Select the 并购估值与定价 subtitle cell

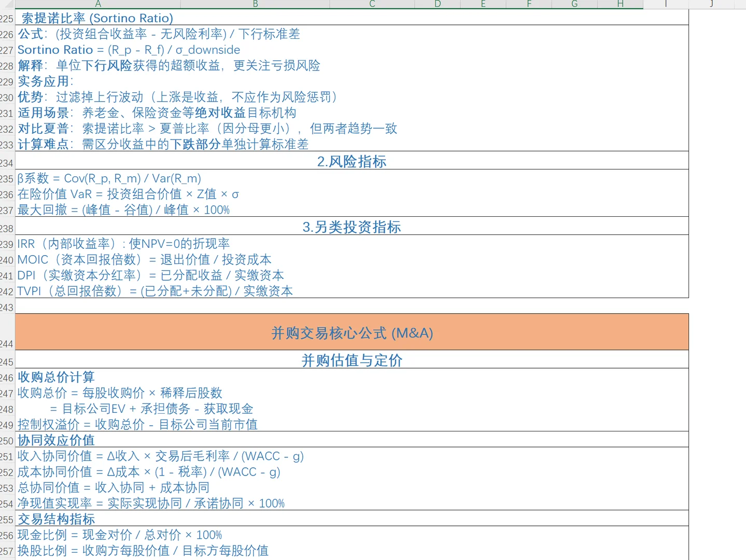351,360
